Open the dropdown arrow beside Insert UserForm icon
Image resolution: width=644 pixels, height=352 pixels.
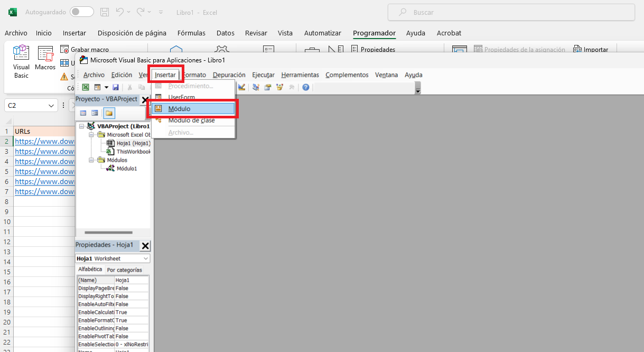[106, 87]
